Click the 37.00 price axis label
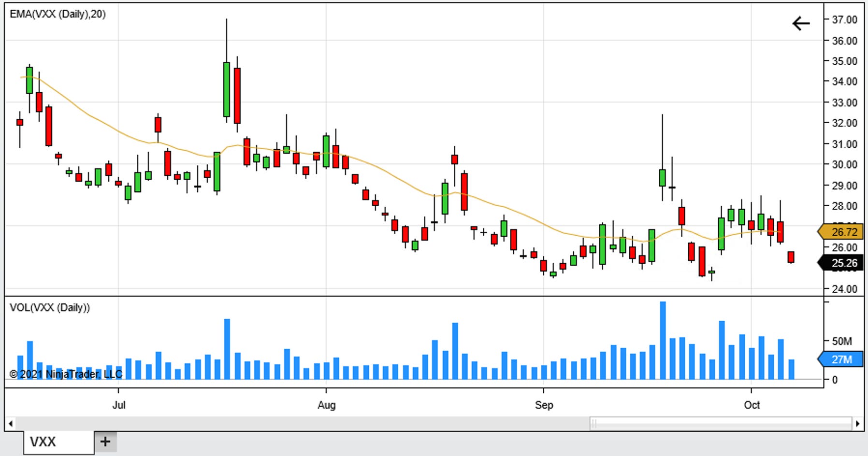The width and height of the screenshot is (868, 456). pos(844,20)
